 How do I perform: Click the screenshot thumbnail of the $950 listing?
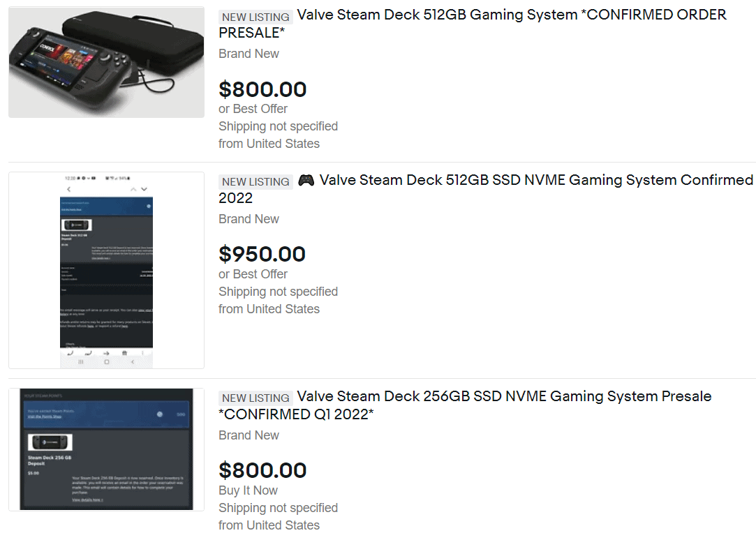pos(105,271)
